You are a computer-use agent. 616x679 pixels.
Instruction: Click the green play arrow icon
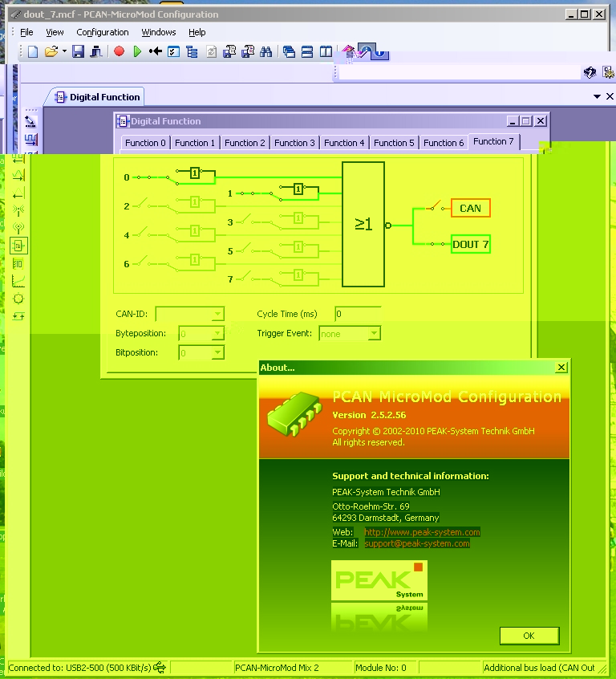(137, 52)
